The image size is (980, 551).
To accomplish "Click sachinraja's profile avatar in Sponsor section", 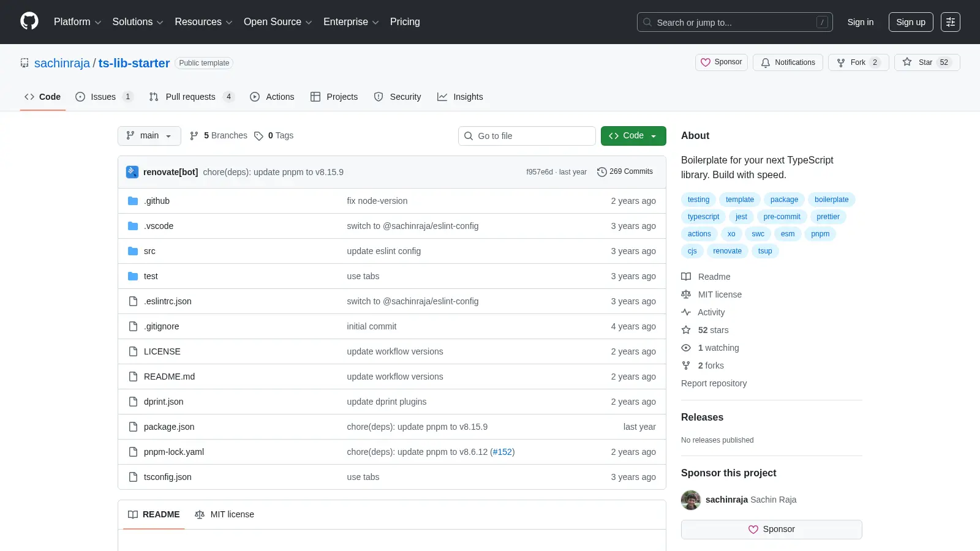I will [x=691, y=500].
